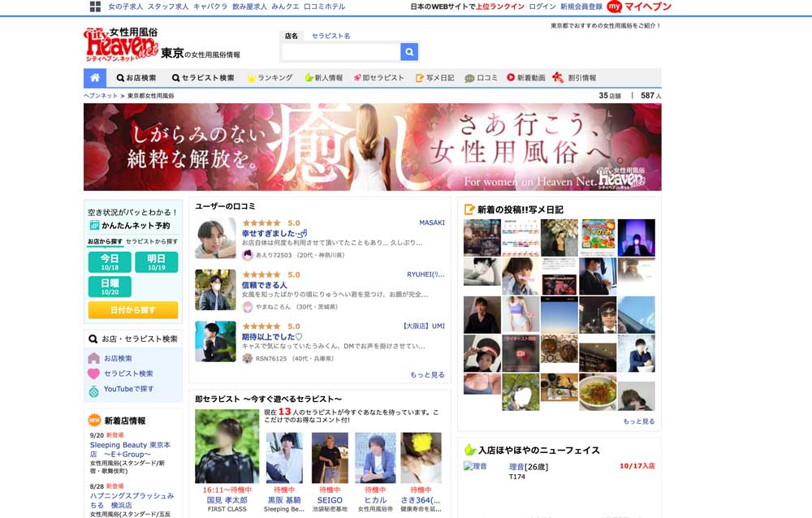Open 割引情報 from the navigation bar
The height and width of the screenshot is (518, 812).
574,78
